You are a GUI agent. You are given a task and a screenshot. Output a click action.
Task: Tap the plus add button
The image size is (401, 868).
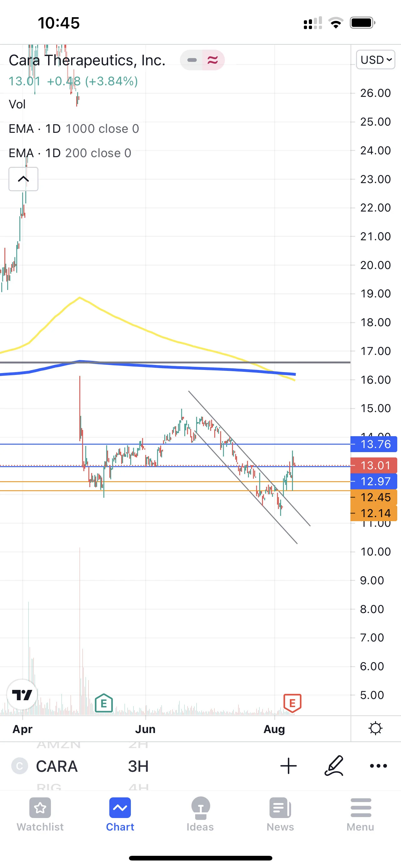pos(289,766)
